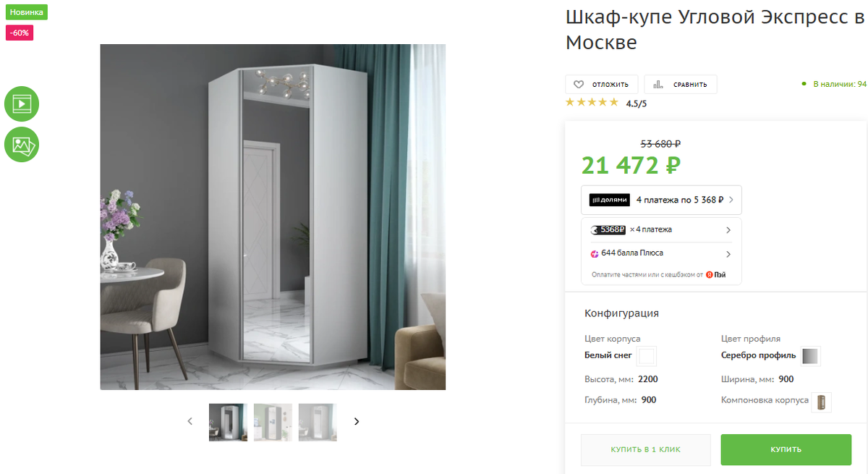Click the Долями payment logo

tap(610, 200)
